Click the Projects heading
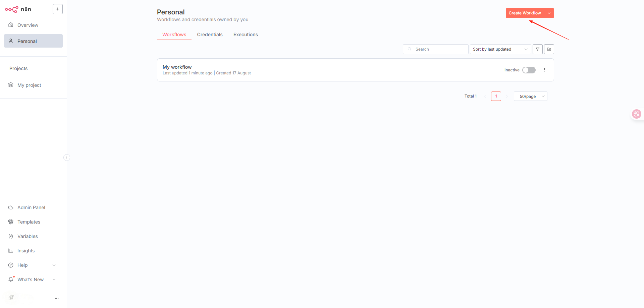This screenshot has width=644, height=308. pos(18,68)
